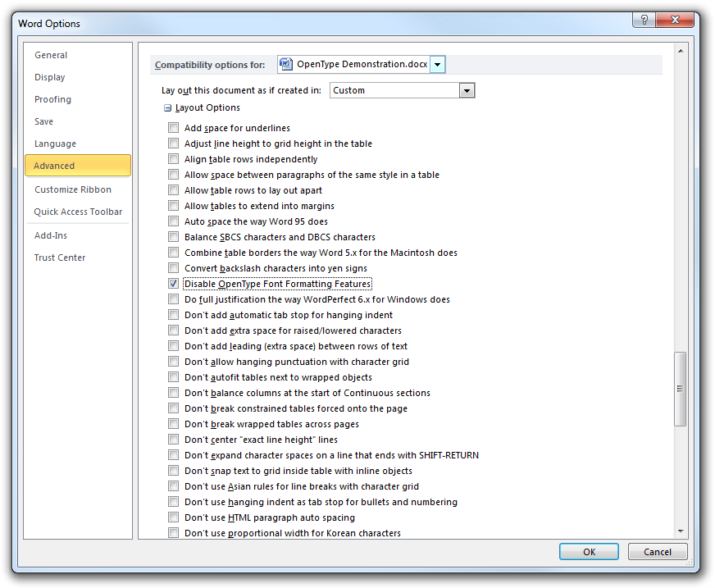Confirm changes with the OK button
Screen dimensions: 715x588
589,551
